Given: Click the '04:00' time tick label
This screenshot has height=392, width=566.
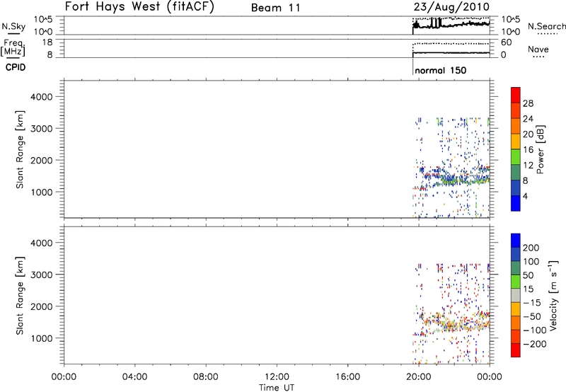Looking at the screenshot, I should pos(134,377).
